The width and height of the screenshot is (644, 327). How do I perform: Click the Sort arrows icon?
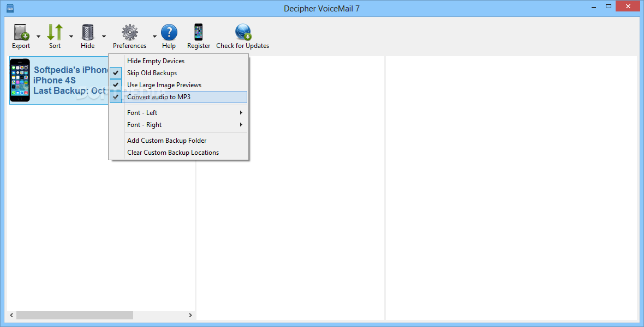[55, 32]
